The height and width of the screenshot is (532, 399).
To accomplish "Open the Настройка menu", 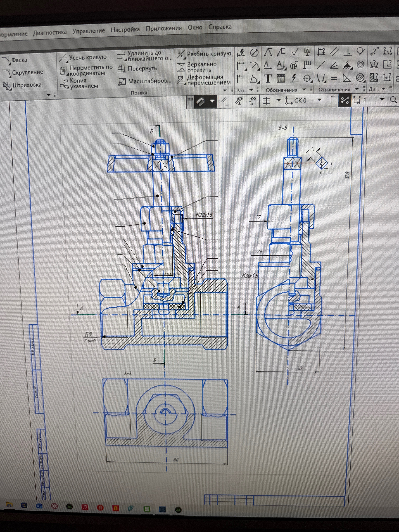I will (125, 30).
